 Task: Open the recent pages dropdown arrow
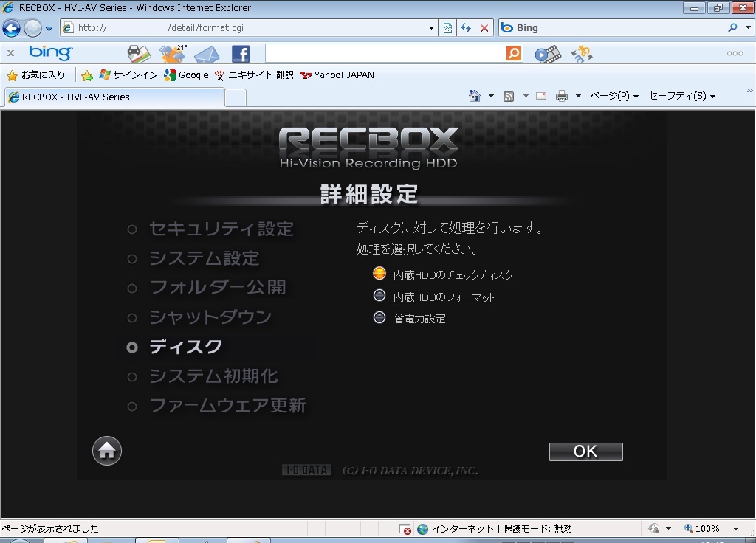coord(49,29)
